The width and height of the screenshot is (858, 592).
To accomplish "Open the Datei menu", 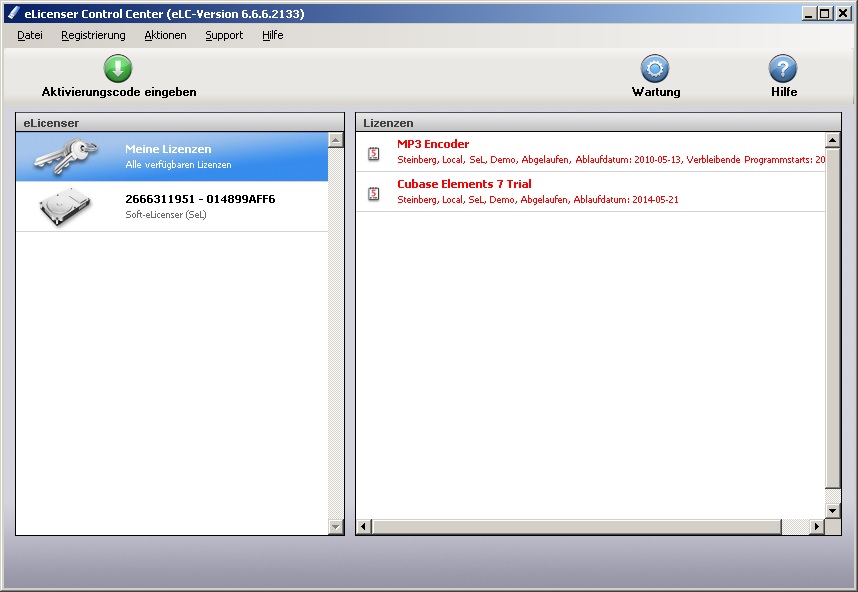I will (30, 36).
